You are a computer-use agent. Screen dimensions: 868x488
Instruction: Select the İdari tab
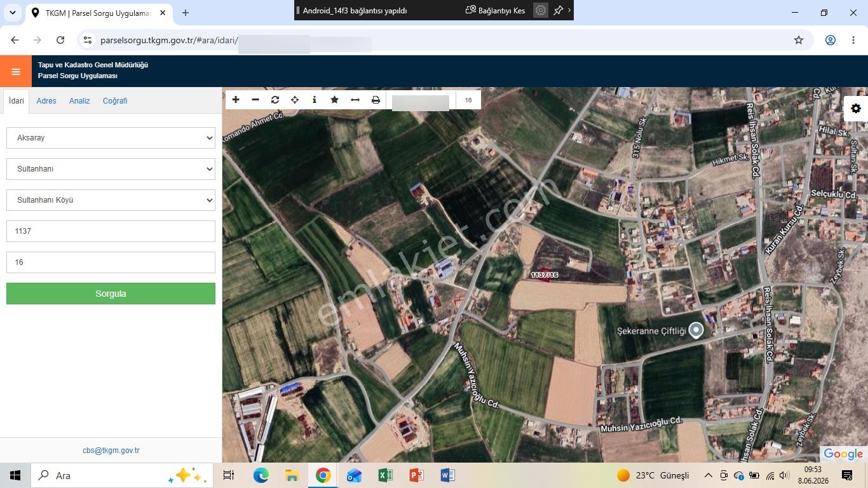tap(17, 101)
